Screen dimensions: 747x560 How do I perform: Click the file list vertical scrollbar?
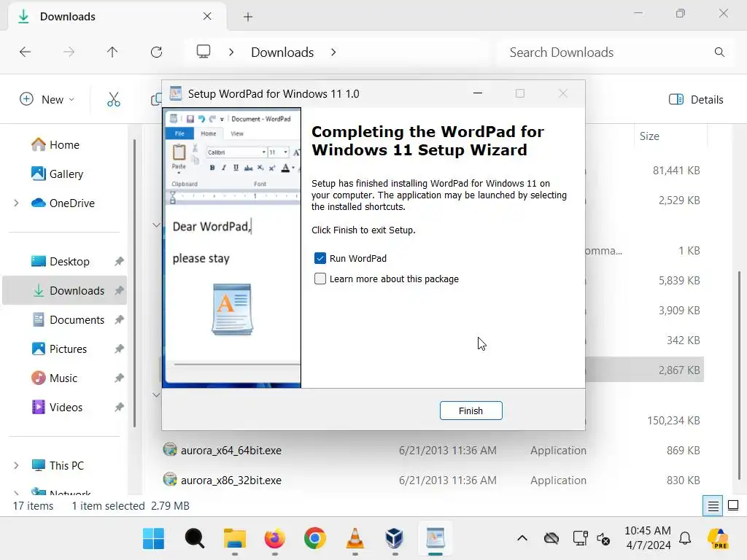tap(739, 376)
